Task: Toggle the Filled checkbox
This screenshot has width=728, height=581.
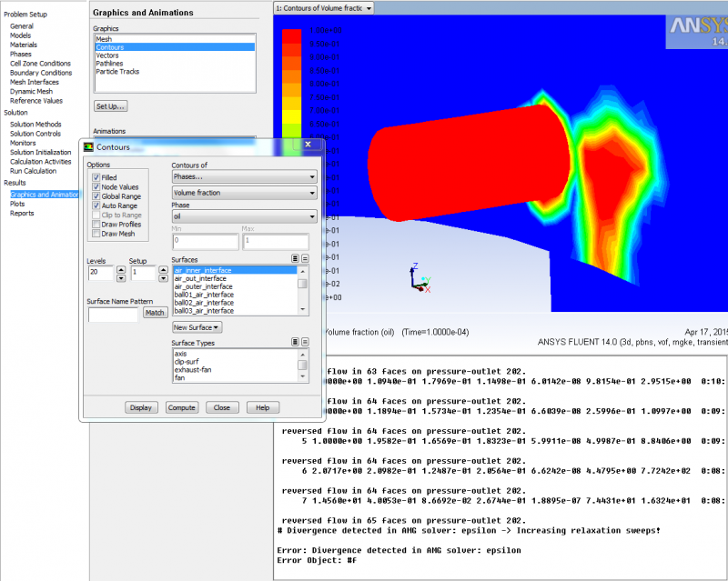Action: coord(96,177)
